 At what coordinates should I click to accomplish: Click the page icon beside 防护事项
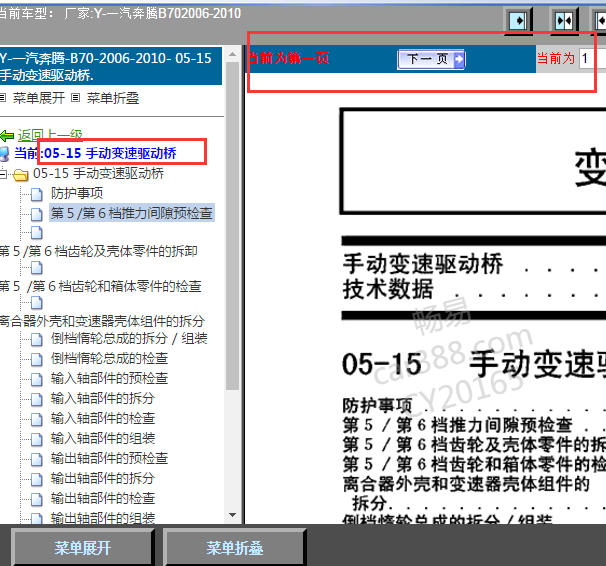(x=37, y=194)
